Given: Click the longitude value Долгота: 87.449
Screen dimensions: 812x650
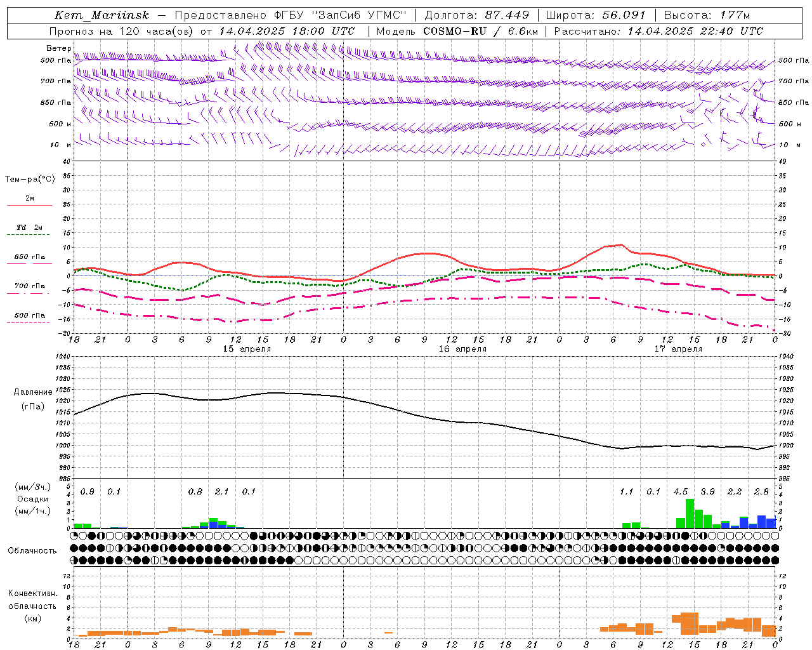Looking at the screenshot, I should click(477, 15).
